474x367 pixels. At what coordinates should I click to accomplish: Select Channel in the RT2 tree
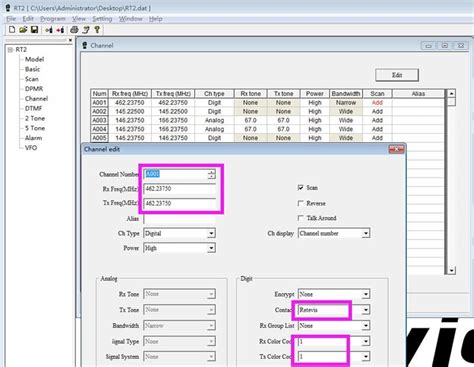click(x=36, y=99)
